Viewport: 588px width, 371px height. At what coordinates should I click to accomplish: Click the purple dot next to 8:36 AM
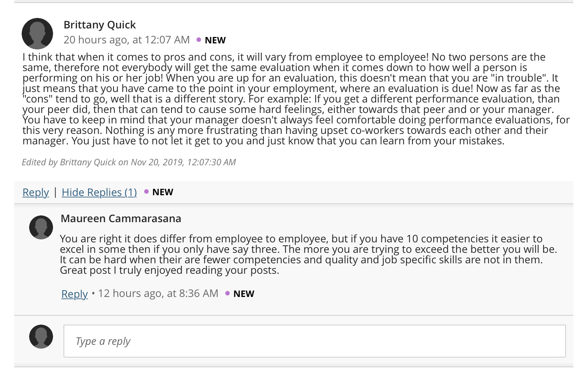[228, 294]
